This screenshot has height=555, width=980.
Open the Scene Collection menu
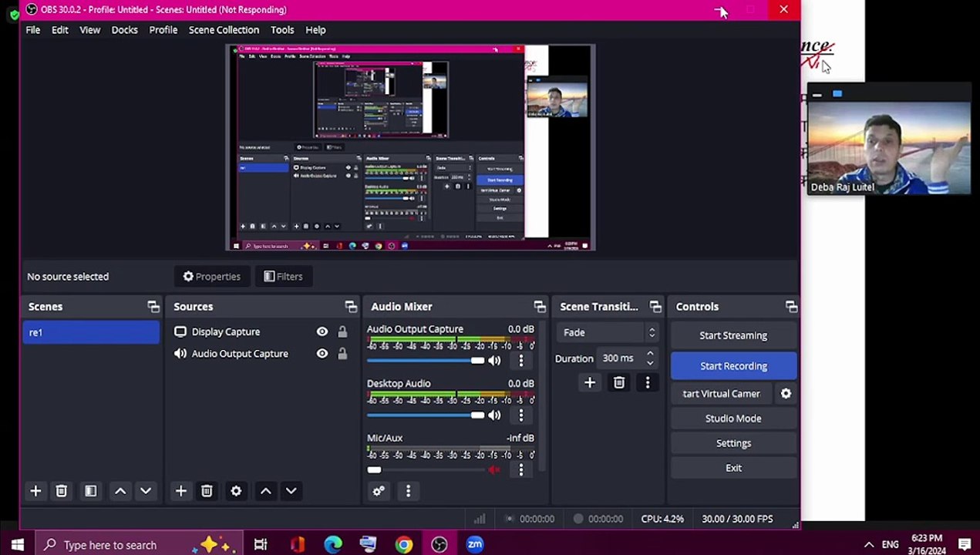[224, 30]
